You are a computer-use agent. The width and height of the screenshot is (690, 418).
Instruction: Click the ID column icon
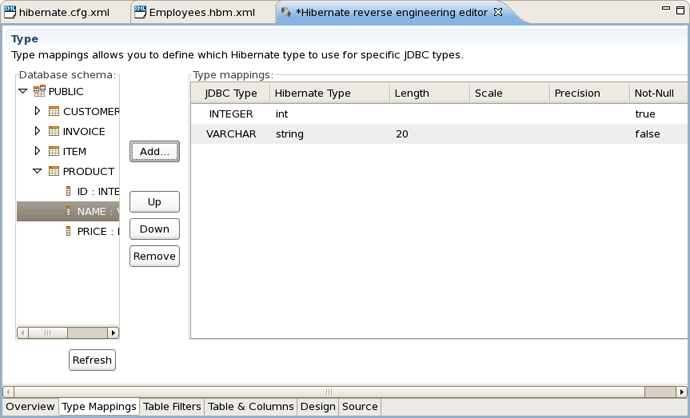[68, 191]
